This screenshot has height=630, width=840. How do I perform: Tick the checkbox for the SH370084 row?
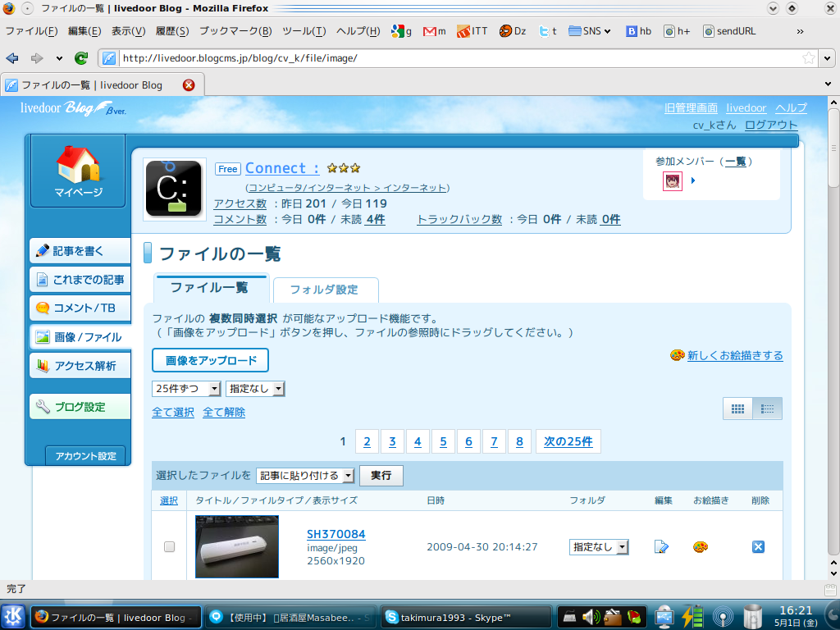click(x=169, y=546)
